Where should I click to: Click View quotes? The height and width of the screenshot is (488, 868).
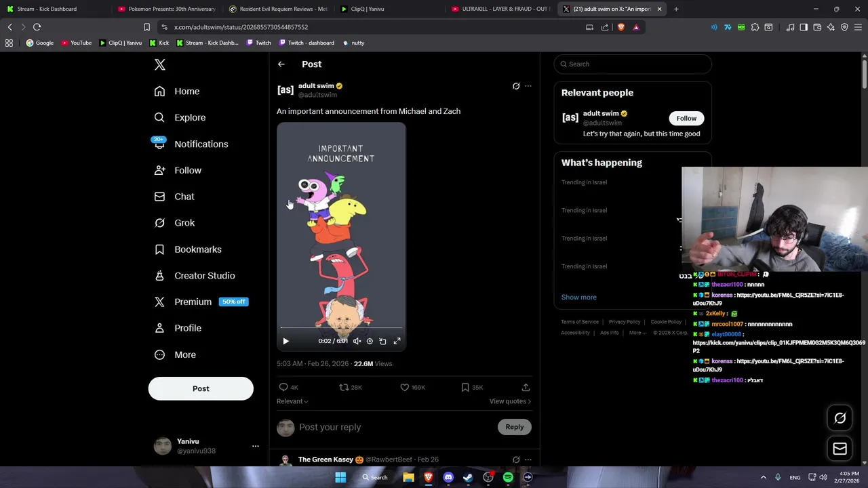coord(510,401)
